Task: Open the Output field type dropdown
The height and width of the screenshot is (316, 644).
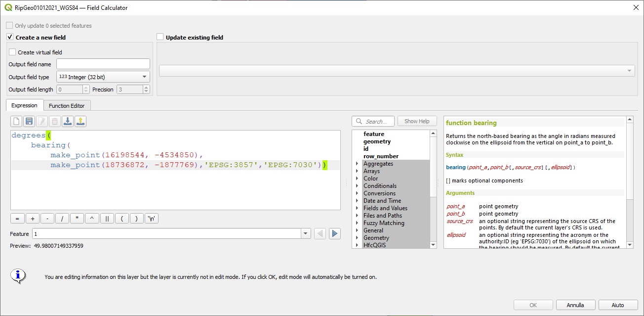Action: coord(103,77)
